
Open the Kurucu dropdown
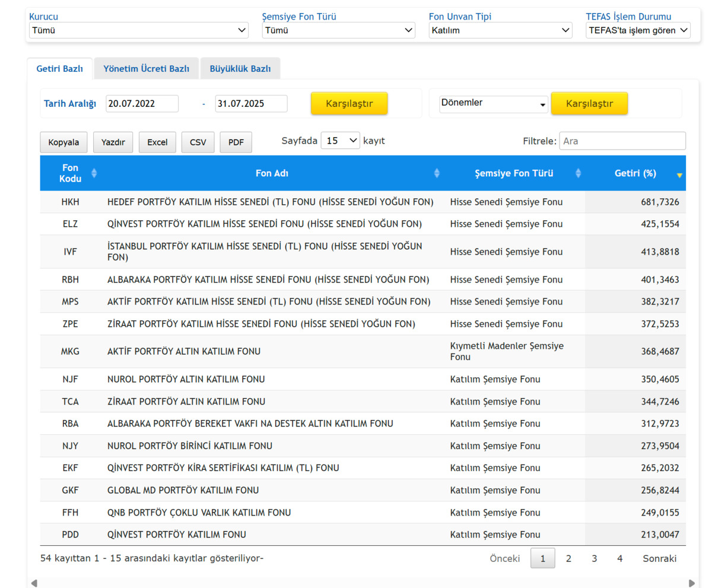[139, 30]
